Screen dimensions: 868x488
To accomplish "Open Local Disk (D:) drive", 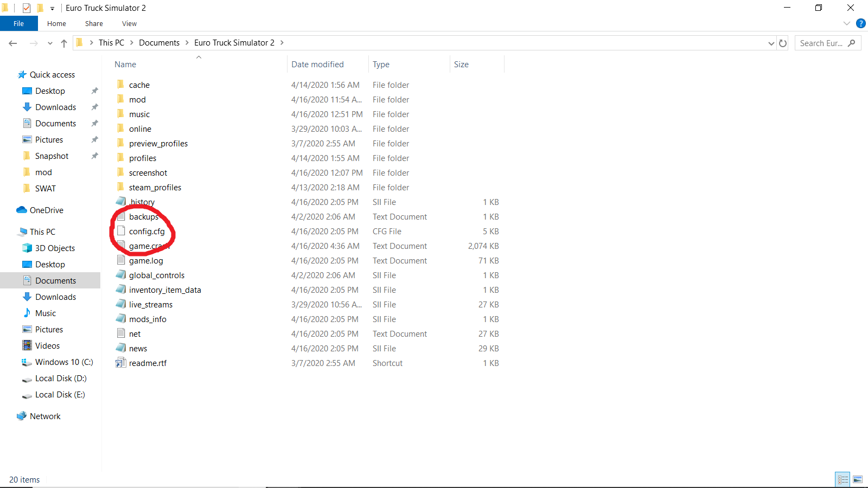I will pos(61,378).
